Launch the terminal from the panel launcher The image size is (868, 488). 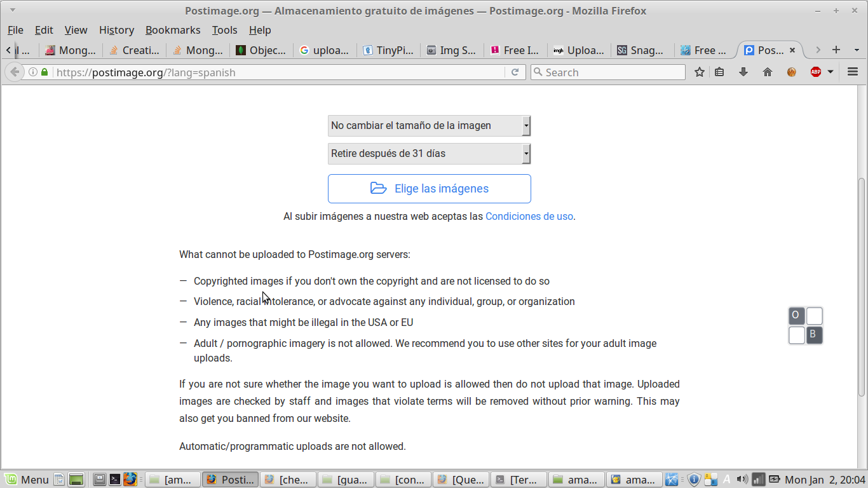tap(115, 479)
